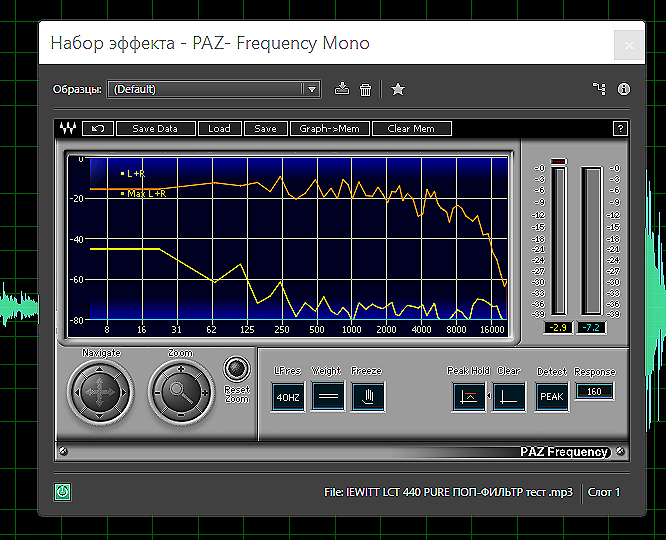Mark effect as favorite with star icon
The height and width of the screenshot is (540, 666).
point(398,89)
